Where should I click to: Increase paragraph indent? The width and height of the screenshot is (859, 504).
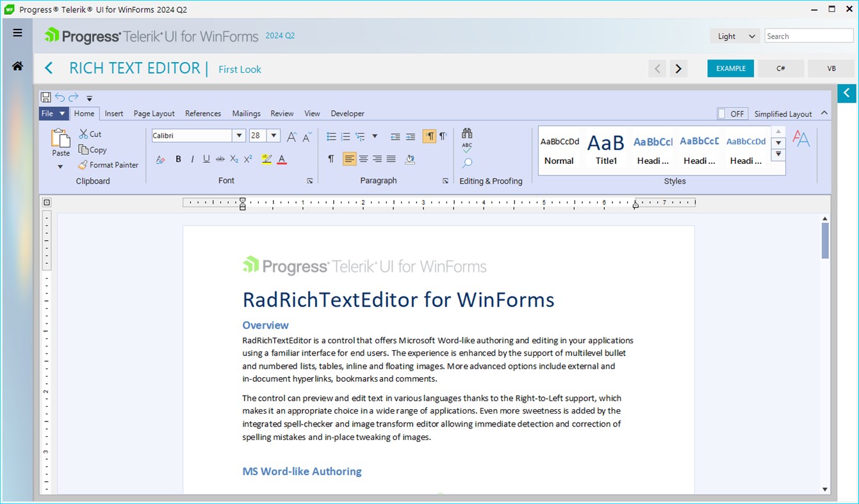411,136
